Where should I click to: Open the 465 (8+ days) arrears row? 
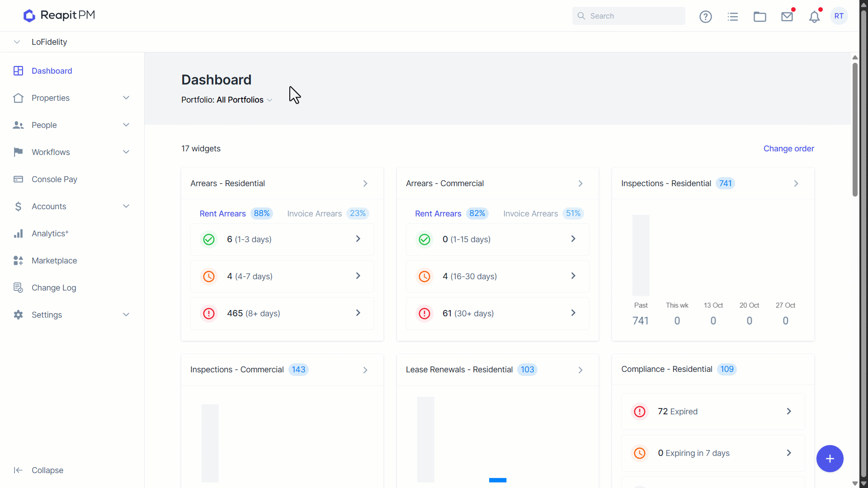click(282, 313)
